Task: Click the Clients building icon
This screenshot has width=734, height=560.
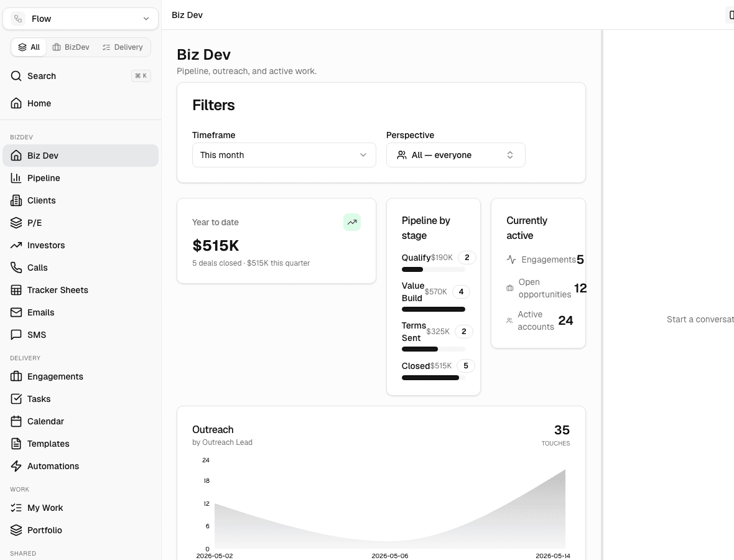Action: [x=16, y=200]
